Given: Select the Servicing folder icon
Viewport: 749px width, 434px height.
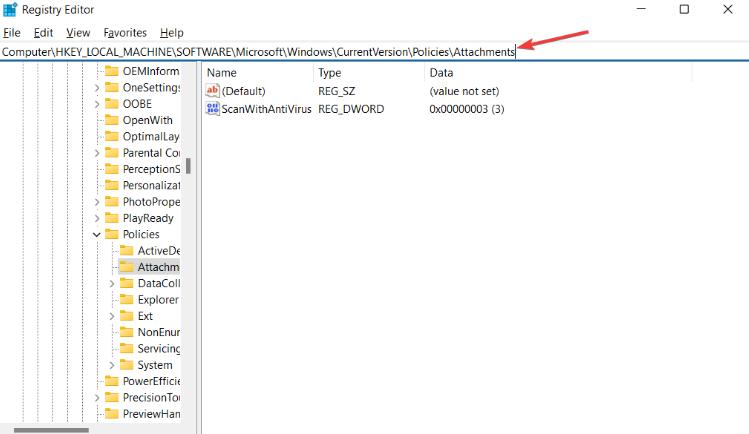Looking at the screenshot, I should (x=127, y=349).
